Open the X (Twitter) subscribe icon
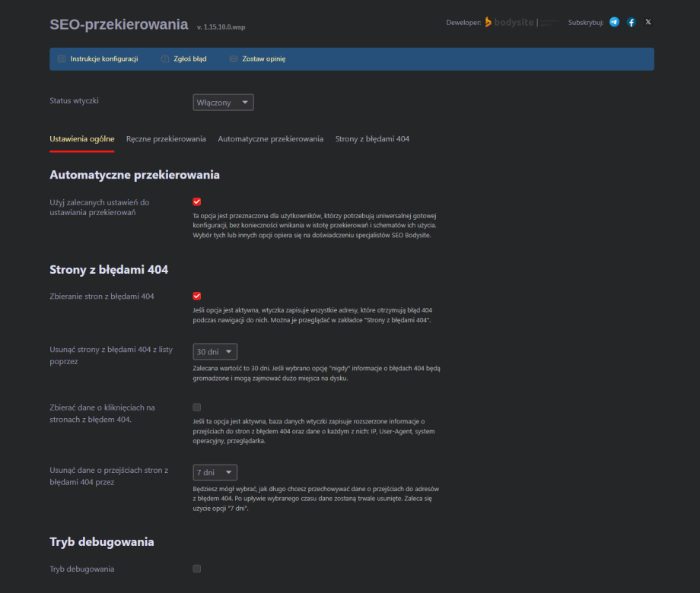 [x=648, y=22]
